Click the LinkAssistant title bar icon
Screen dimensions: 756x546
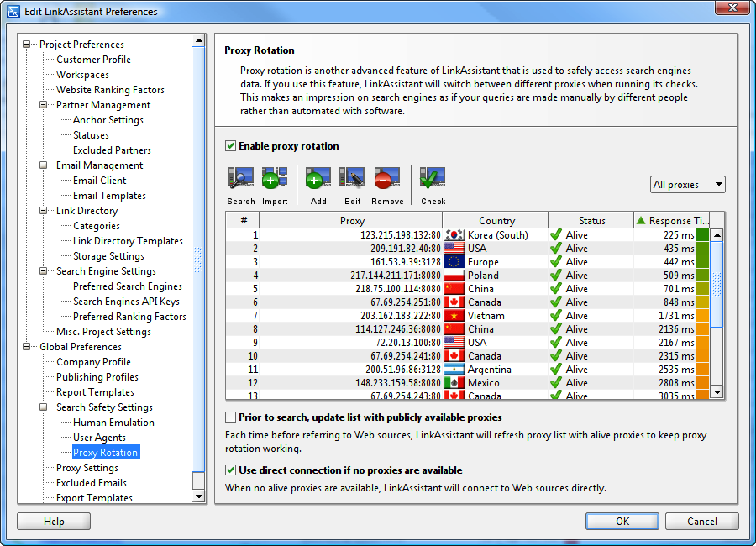(x=13, y=11)
